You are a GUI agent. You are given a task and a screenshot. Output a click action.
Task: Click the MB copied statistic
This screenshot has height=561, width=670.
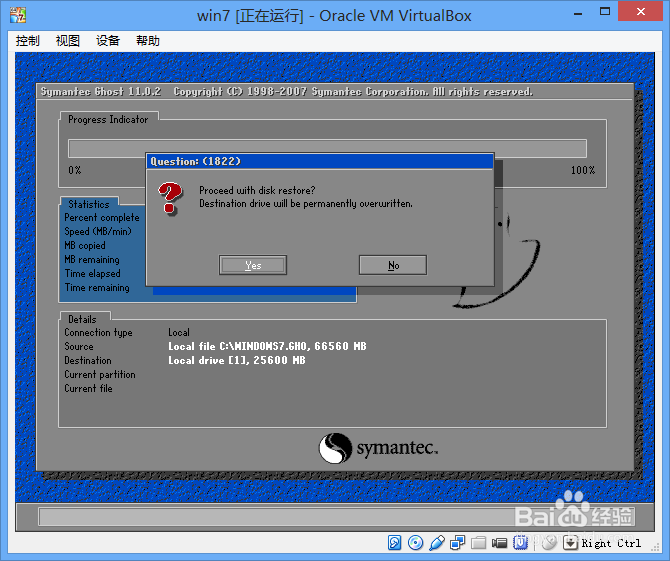(x=85, y=246)
